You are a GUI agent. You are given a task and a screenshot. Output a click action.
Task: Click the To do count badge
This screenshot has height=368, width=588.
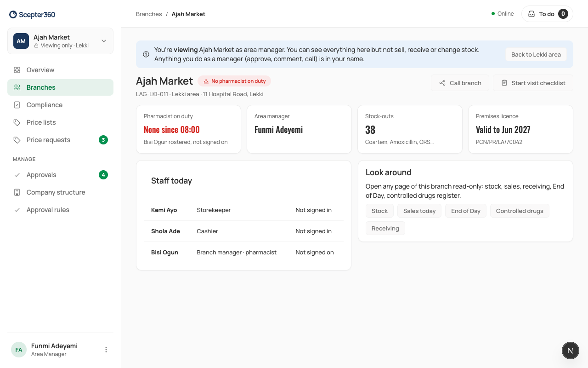[563, 14]
